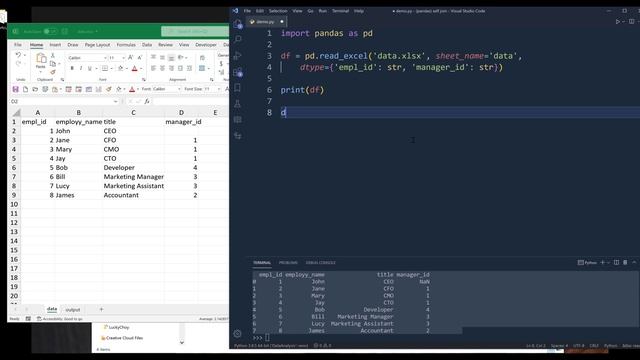Click the Split Editor icon
Image resolution: width=640 pixels, height=360 pixels.
point(632,21)
